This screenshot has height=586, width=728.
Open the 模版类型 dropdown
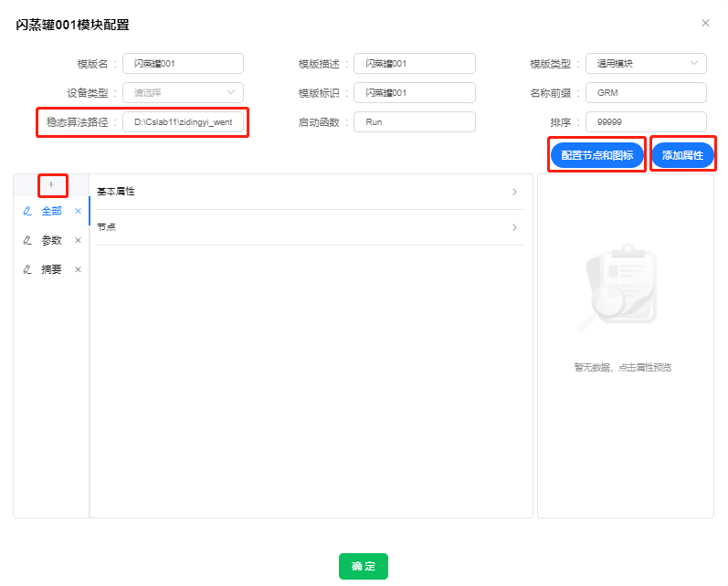[x=646, y=63]
